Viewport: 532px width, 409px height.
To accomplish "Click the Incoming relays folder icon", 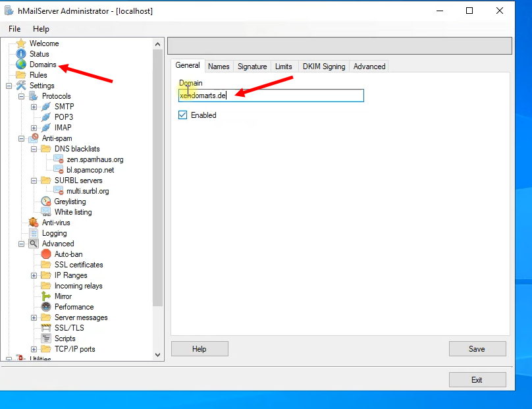I will click(46, 286).
